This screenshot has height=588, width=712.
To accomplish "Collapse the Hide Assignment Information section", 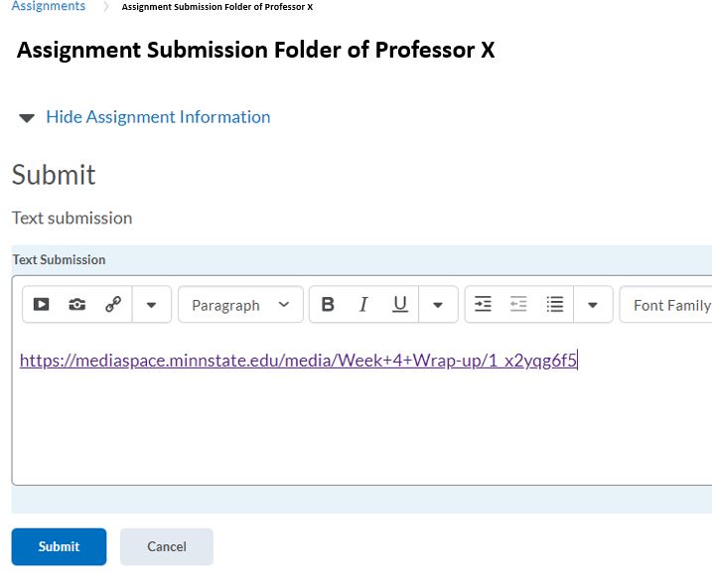I will pyautogui.click(x=145, y=117).
